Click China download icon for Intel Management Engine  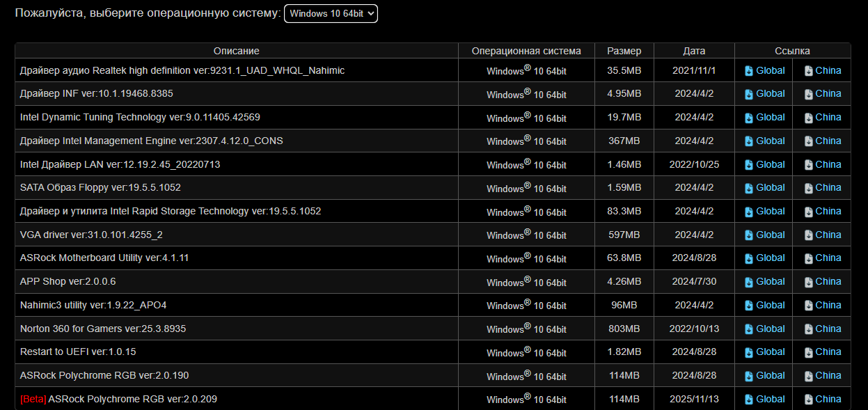808,141
